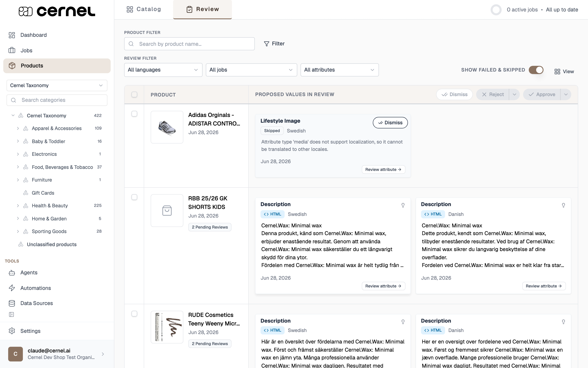588x368 pixels.
Task: Open the Filter funnel button
Action: 274,44
